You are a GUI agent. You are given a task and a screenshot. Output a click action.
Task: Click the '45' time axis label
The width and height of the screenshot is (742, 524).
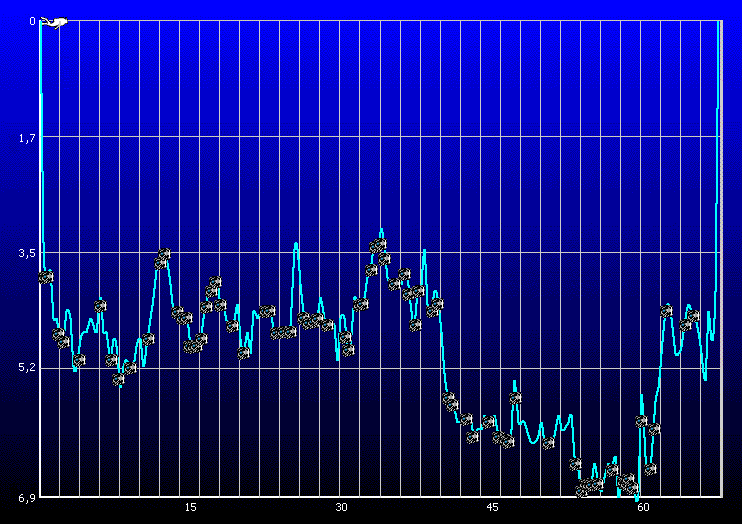coord(492,507)
